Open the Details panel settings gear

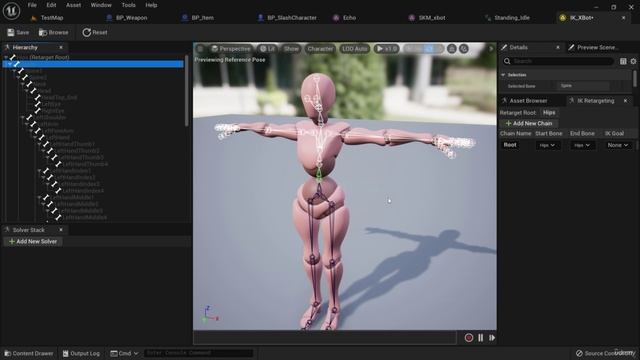coord(633,61)
